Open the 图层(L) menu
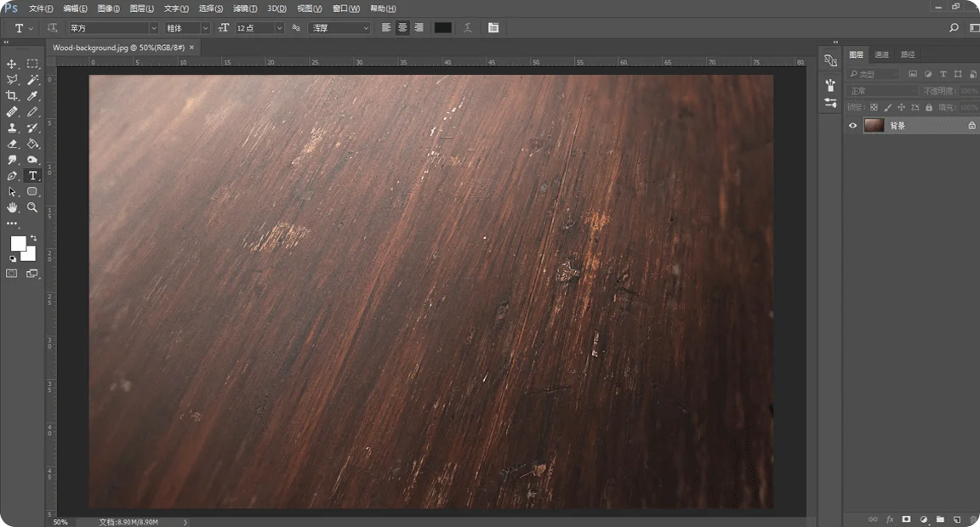This screenshot has height=527, width=980. (x=142, y=8)
